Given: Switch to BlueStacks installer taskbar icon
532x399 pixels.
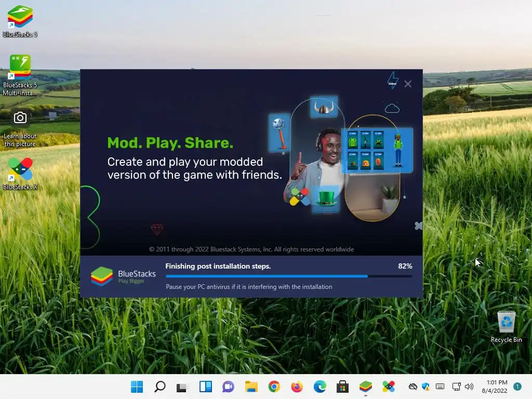Looking at the screenshot, I should 365,387.
